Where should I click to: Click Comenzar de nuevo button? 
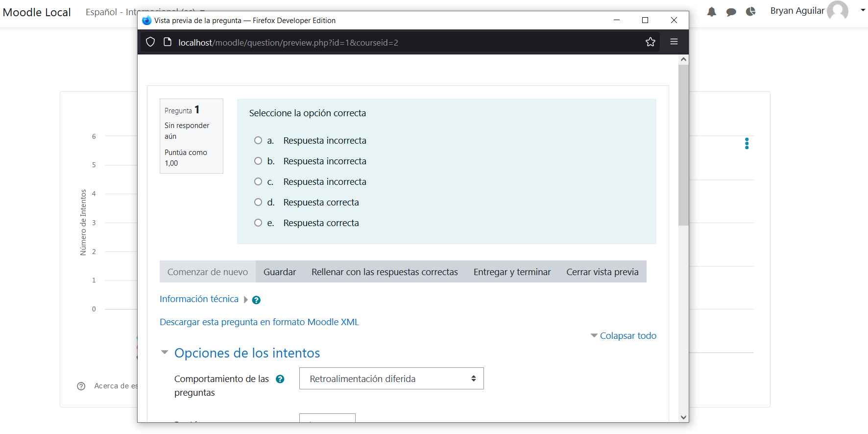coord(208,272)
